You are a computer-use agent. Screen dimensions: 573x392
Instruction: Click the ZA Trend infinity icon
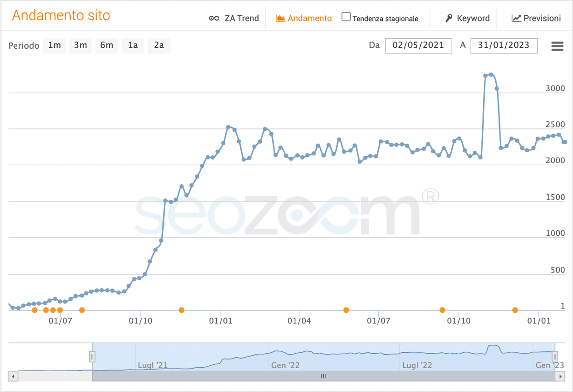click(214, 19)
